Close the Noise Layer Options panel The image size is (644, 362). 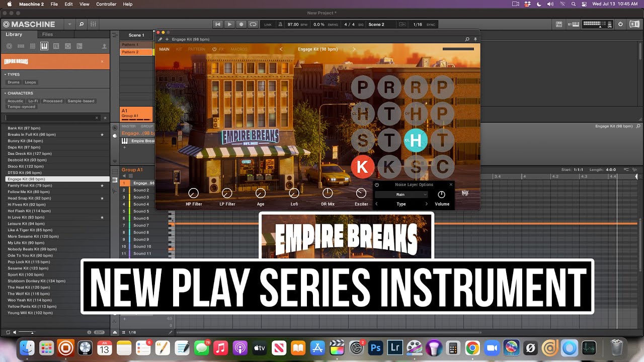pos(451,185)
